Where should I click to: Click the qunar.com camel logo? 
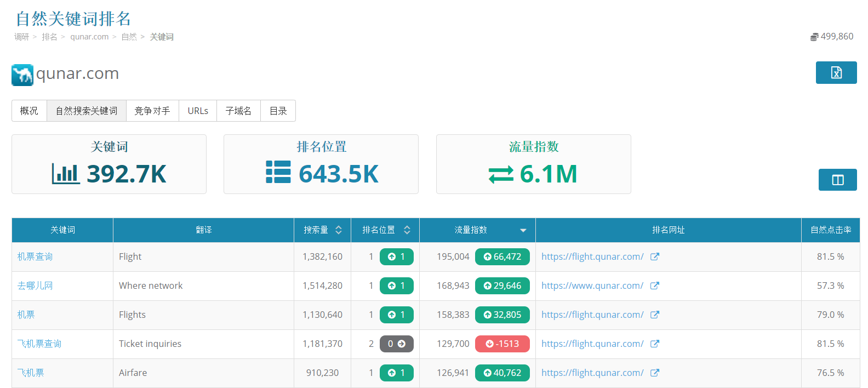22,75
